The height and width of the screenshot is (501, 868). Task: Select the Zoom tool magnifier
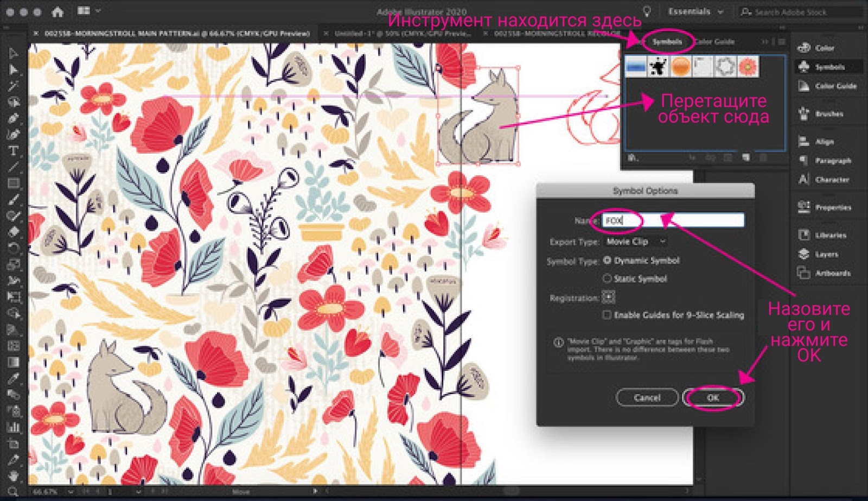pyautogui.click(x=14, y=491)
